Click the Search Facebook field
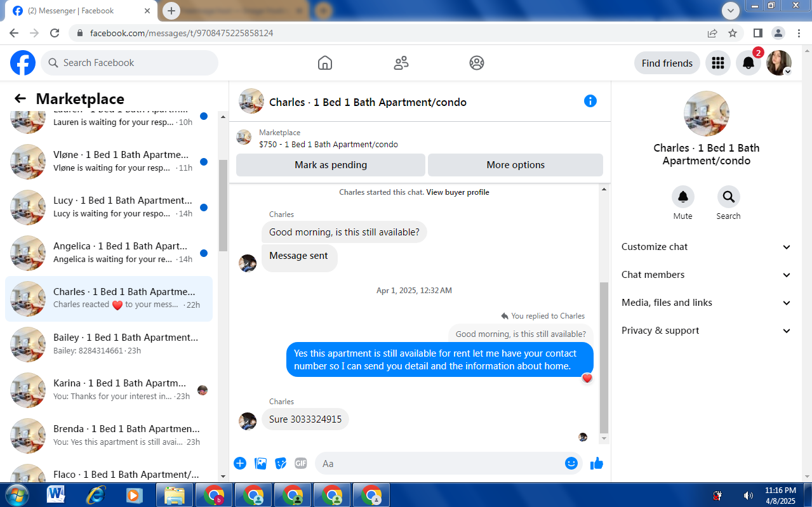The image size is (812, 507). click(x=130, y=63)
